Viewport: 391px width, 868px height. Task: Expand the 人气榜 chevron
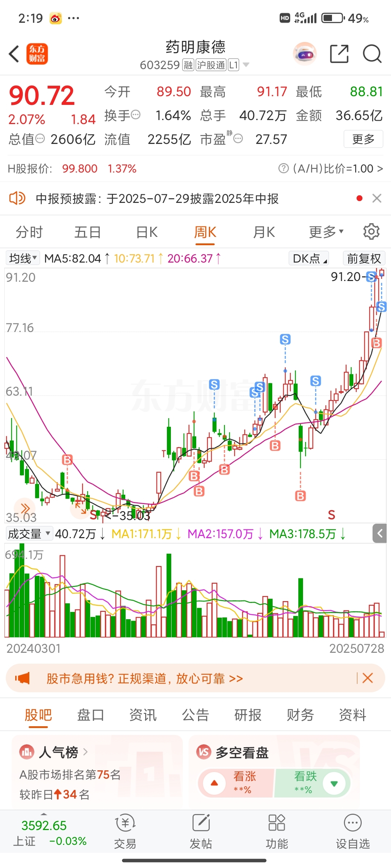85,752
